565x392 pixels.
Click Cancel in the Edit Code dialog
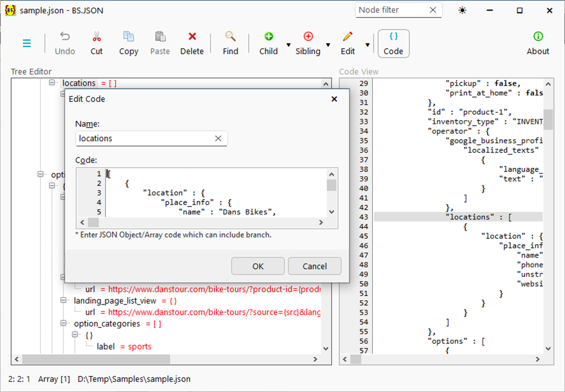(315, 266)
